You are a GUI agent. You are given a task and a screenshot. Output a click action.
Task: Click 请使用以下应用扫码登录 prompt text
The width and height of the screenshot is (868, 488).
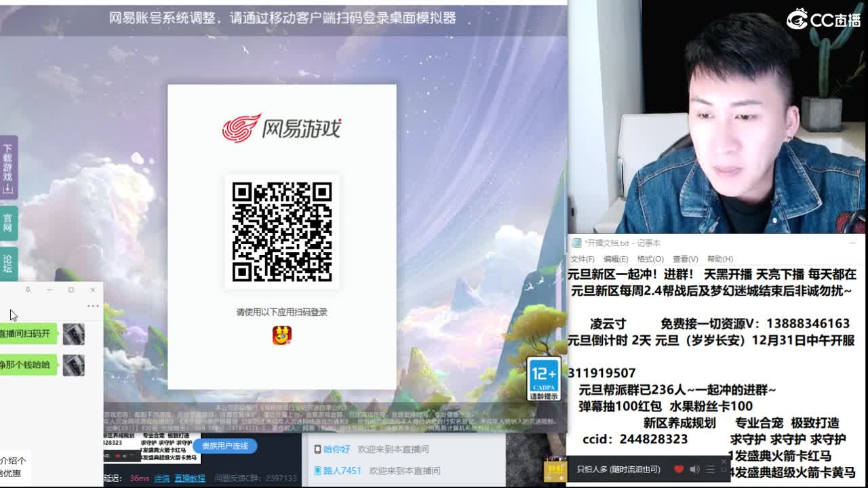click(282, 312)
